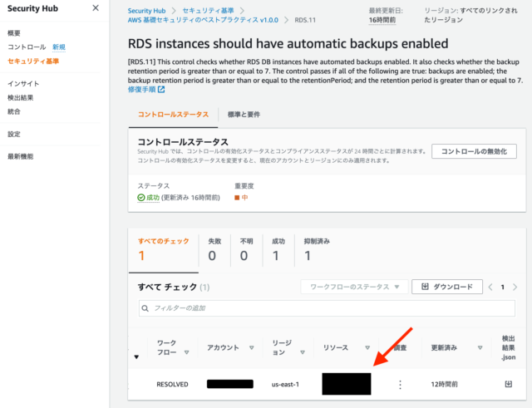Switch to the コントロールステータス tab
The width and height of the screenshot is (532, 408).
[x=173, y=115]
